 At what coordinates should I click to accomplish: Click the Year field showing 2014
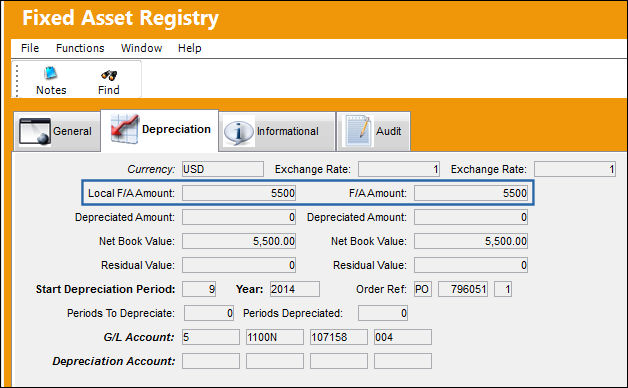tap(295, 289)
